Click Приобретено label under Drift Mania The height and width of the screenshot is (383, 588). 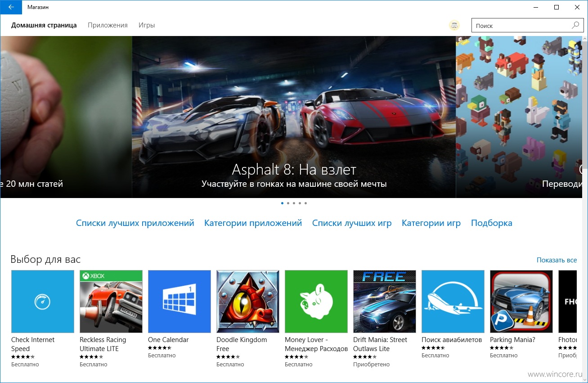pos(371,365)
